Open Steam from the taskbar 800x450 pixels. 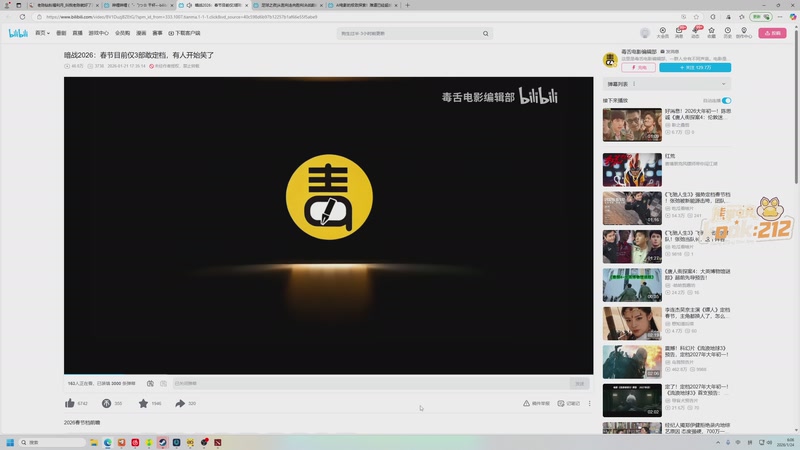[x=163, y=442]
